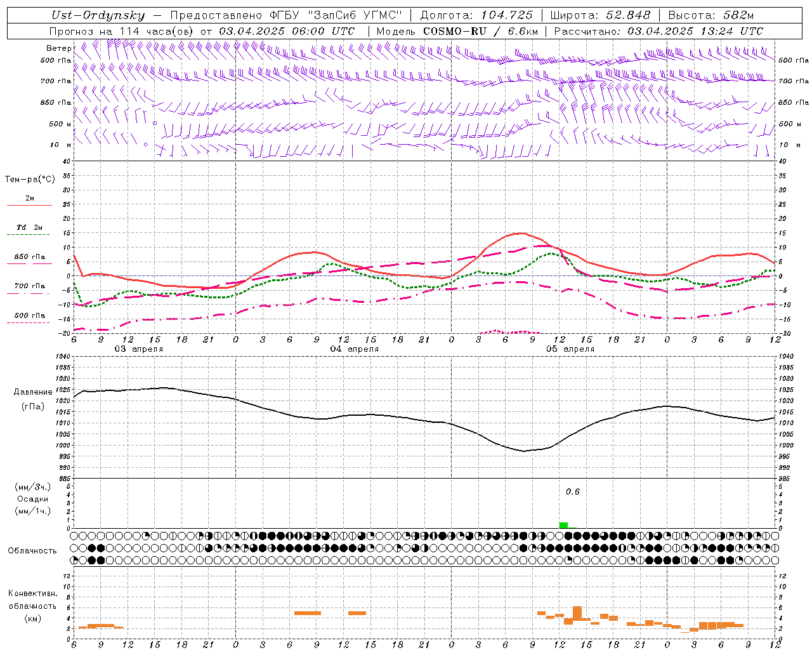
Task: Click the "Td 2м" dew point legend entry
Action: (x=29, y=227)
